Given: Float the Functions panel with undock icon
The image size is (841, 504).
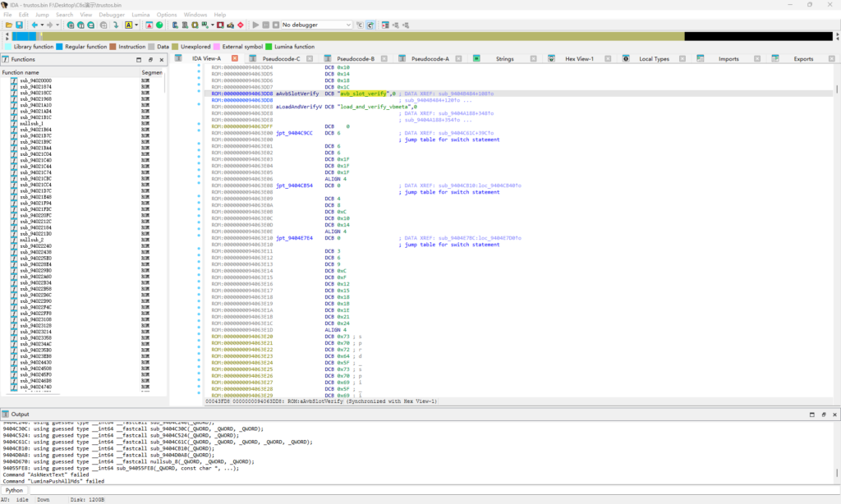Looking at the screenshot, I should pyautogui.click(x=150, y=60).
